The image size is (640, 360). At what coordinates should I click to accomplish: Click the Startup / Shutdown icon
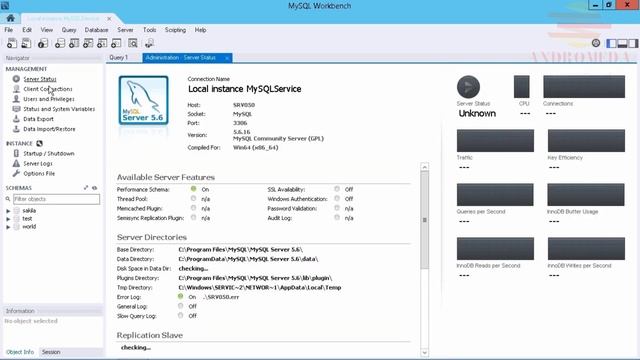click(x=16, y=153)
